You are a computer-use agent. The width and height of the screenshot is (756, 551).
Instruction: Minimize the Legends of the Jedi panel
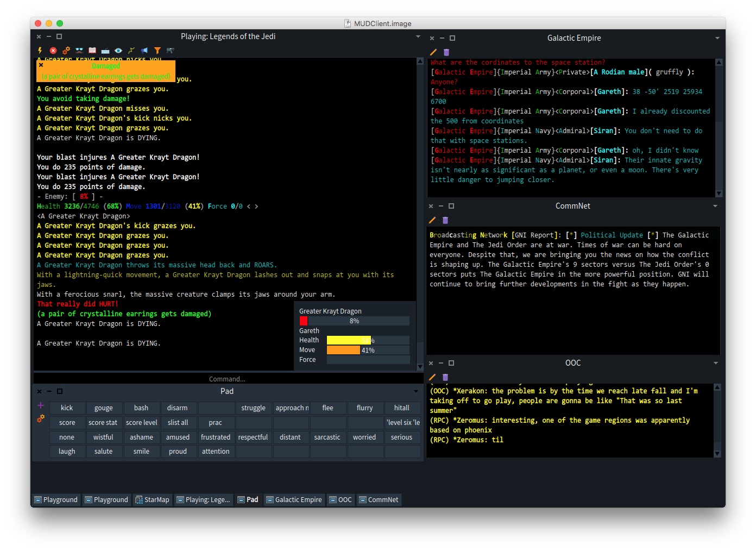(49, 36)
